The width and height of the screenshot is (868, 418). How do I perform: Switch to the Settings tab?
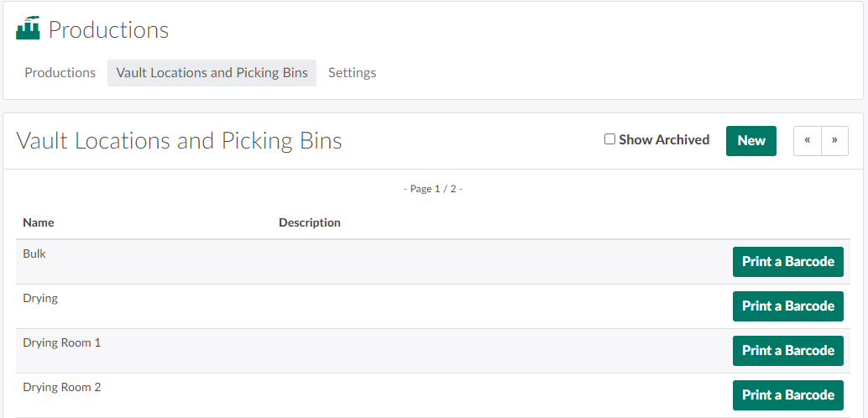pyautogui.click(x=352, y=73)
